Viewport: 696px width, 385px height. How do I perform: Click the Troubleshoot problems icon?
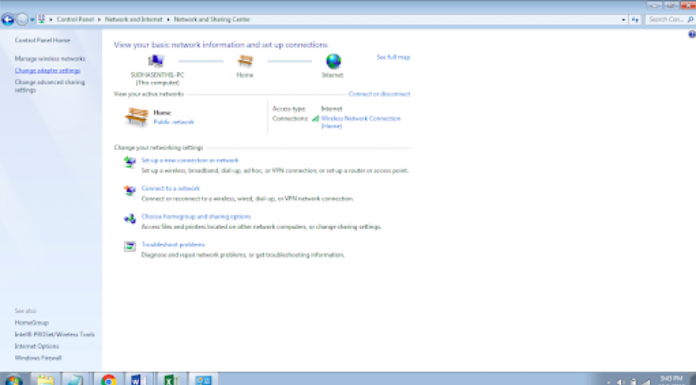click(130, 246)
